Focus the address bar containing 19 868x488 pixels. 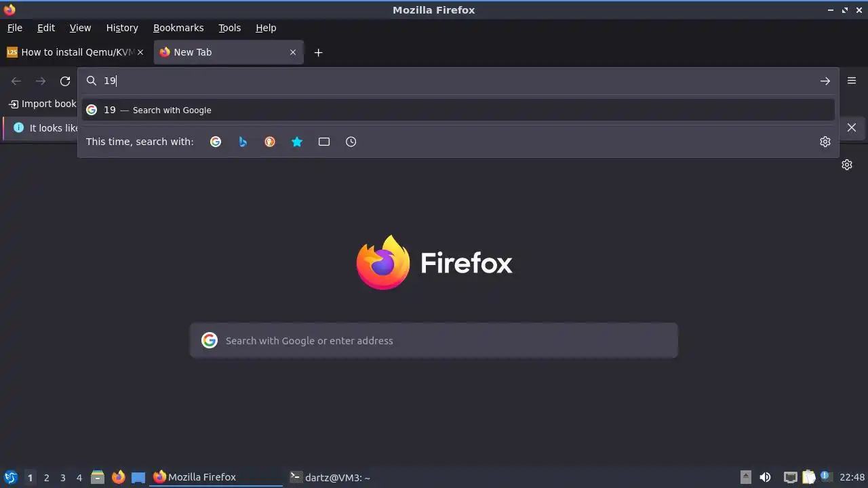458,81
